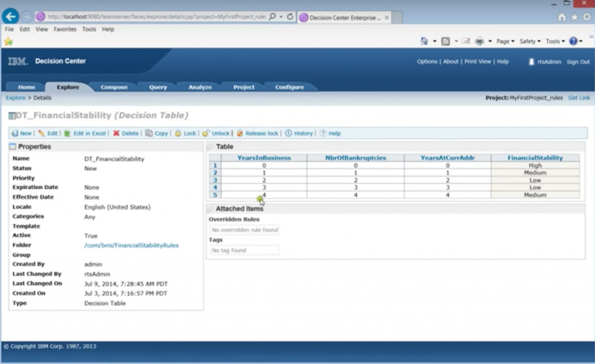Click the Edit pencil icon
This screenshot has width=595, height=364.
41,133
